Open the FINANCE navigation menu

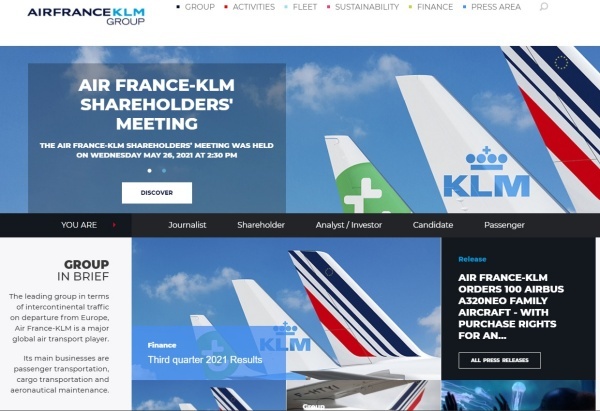(435, 7)
